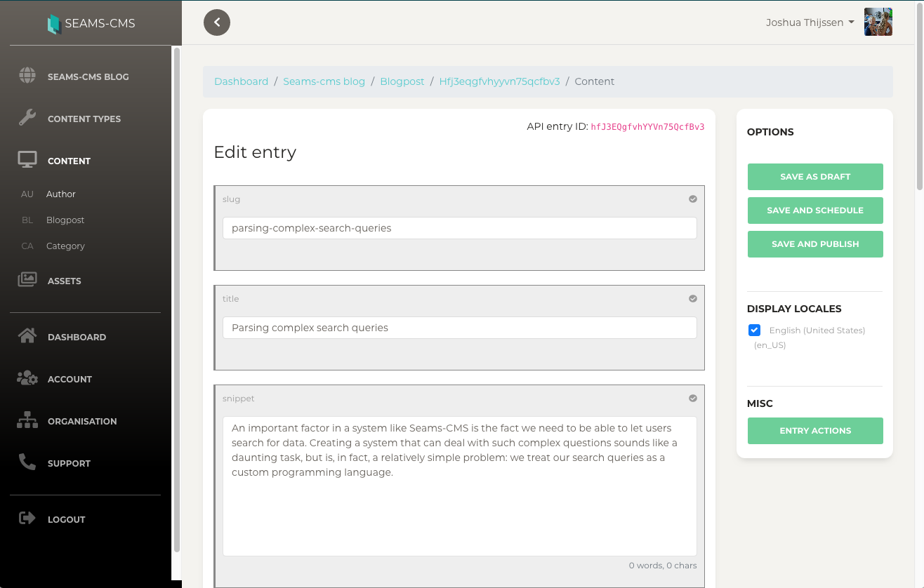Open the Category content type

coord(65,246)
